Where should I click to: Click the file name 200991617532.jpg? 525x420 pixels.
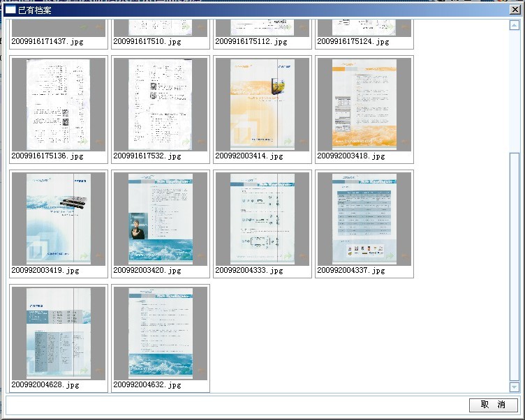(x=147, y=156)
